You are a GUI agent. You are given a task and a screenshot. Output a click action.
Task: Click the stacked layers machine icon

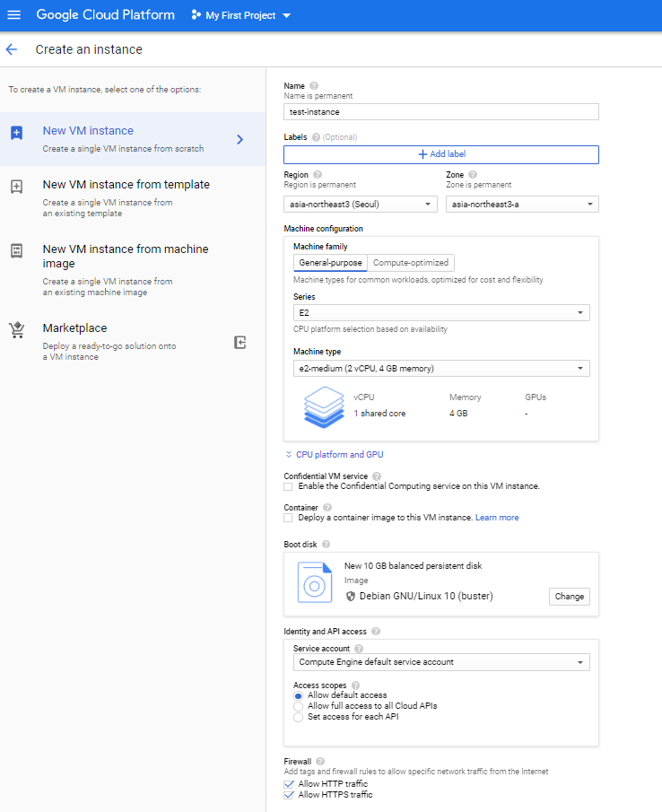point(324,407)
